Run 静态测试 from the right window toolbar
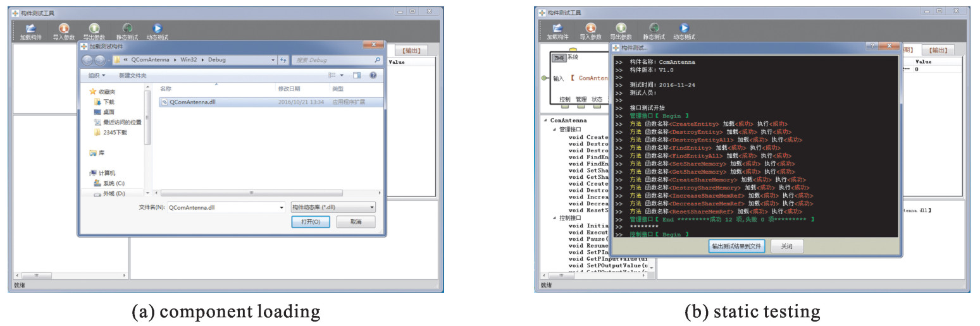 pos(654,28)
